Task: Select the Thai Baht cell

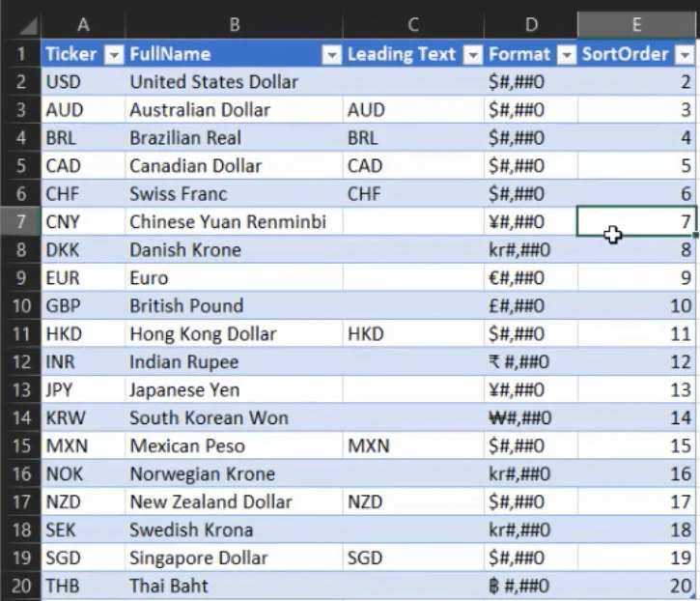Action: [235, 586]
